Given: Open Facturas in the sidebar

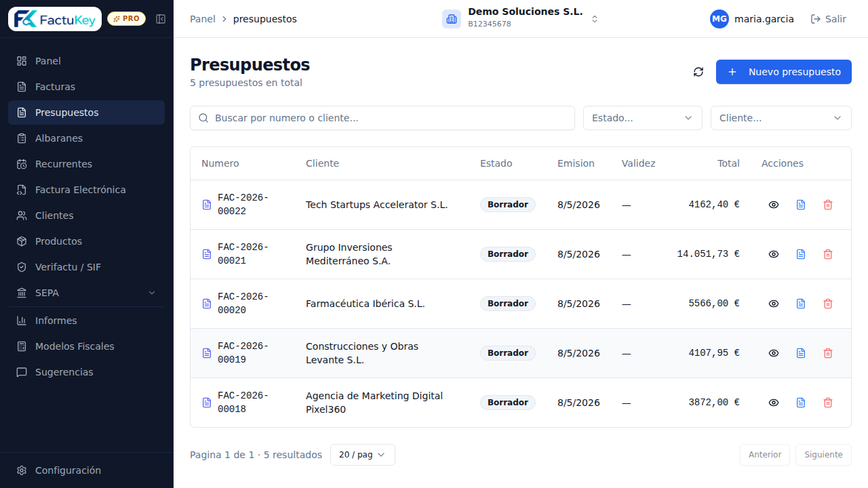Looking at the screenshot, I should coord(86,87).
